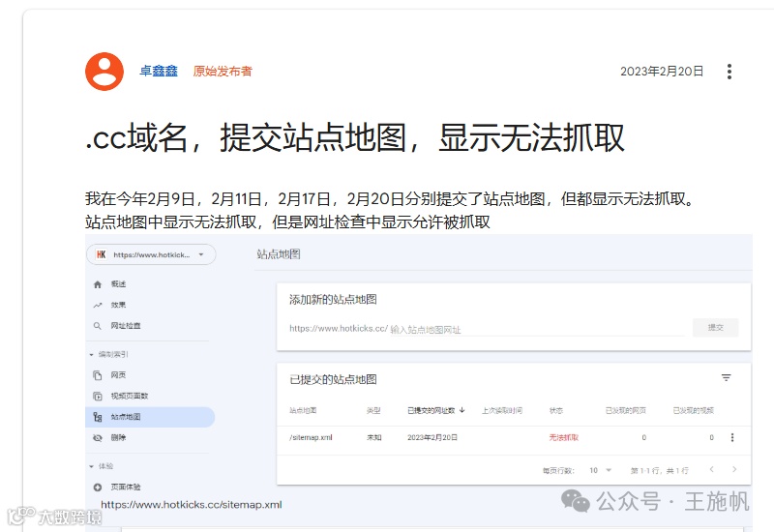The width and height of the screenshot is (774, 532).
Task: Click the 第1-1行, 共1行 pagination text
Action: (x=660, y=471)
